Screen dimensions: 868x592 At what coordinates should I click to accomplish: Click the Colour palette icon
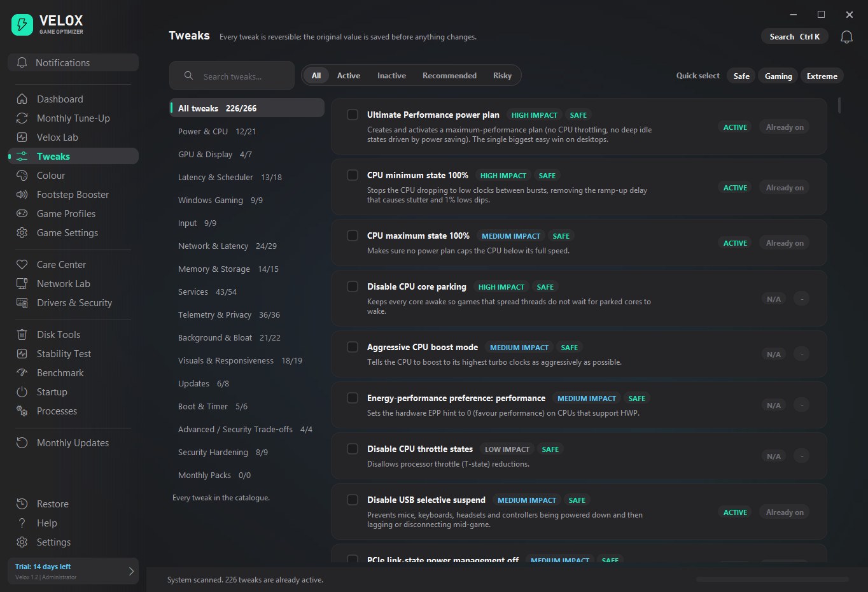[22, 176]
